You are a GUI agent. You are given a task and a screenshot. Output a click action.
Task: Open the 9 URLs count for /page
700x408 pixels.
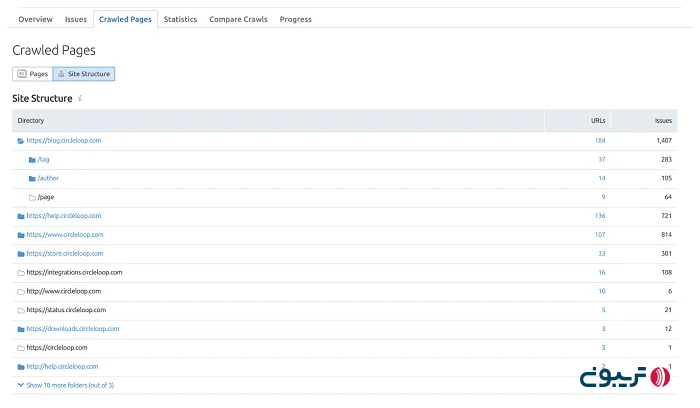603,197
